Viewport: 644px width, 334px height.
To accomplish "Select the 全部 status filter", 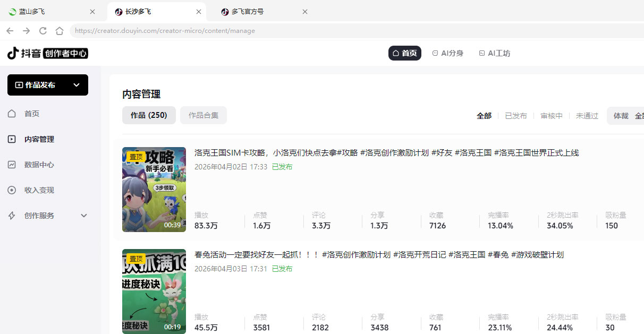I will point(484,116).
